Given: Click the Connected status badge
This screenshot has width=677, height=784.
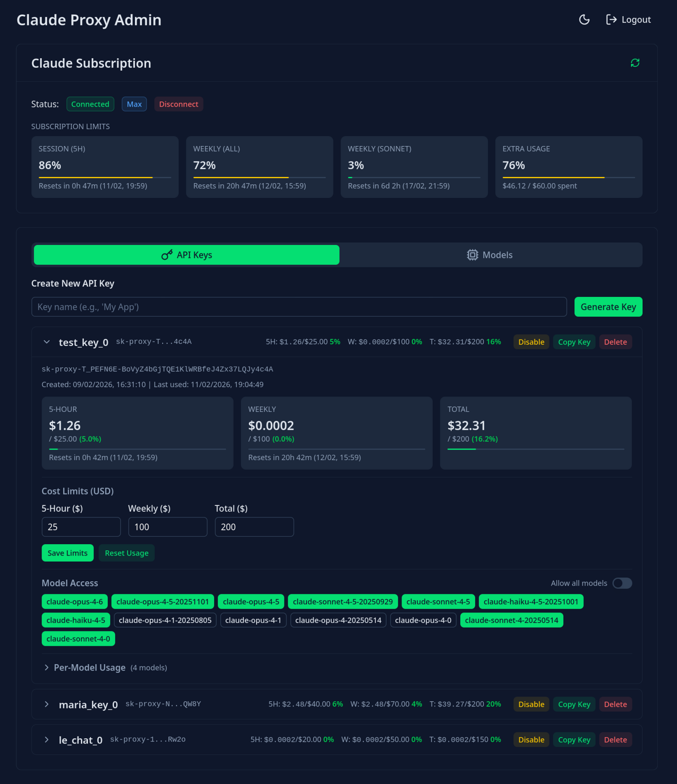Looking at the screenshot, I should coord(90,104).
